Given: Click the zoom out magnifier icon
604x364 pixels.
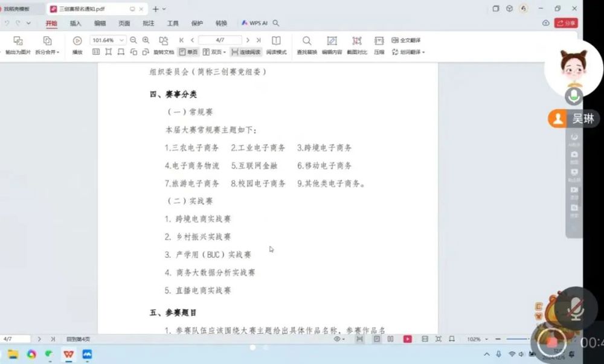Looking at the screenshot, I should click(x=133, y=40).
